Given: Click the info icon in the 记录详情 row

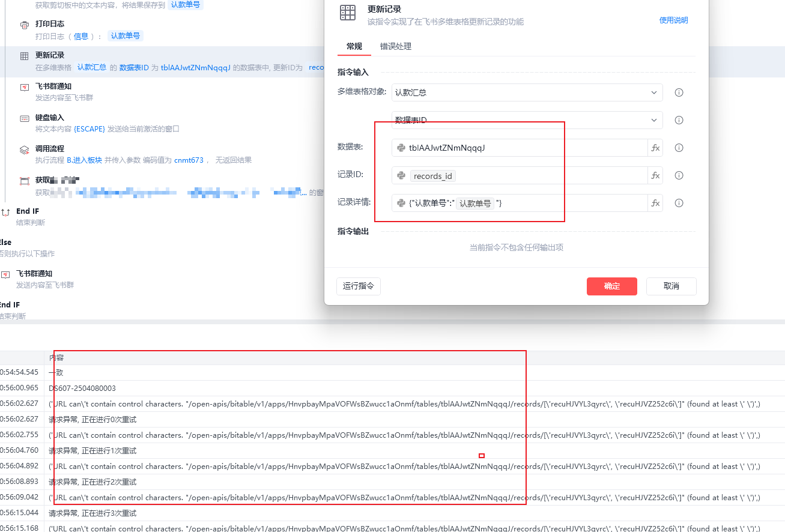Looking at the screenshot, I should tap(679, 203).
